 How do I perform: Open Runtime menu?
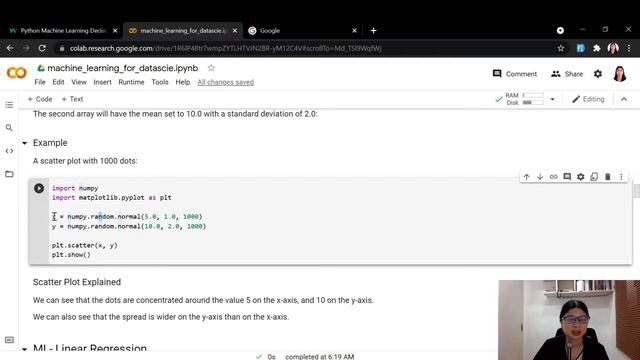pyautogui.click(x=131, y=82)
